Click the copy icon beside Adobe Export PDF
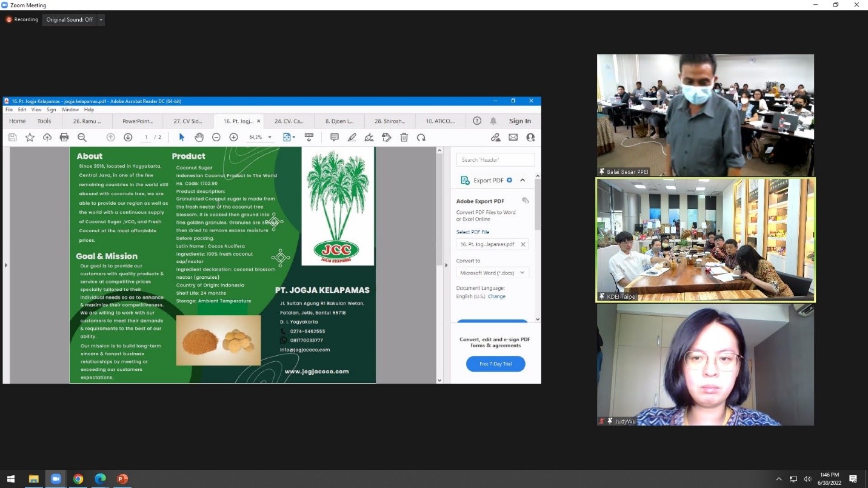This screenshot has height=488, width=868. click(x=525, y=201)
